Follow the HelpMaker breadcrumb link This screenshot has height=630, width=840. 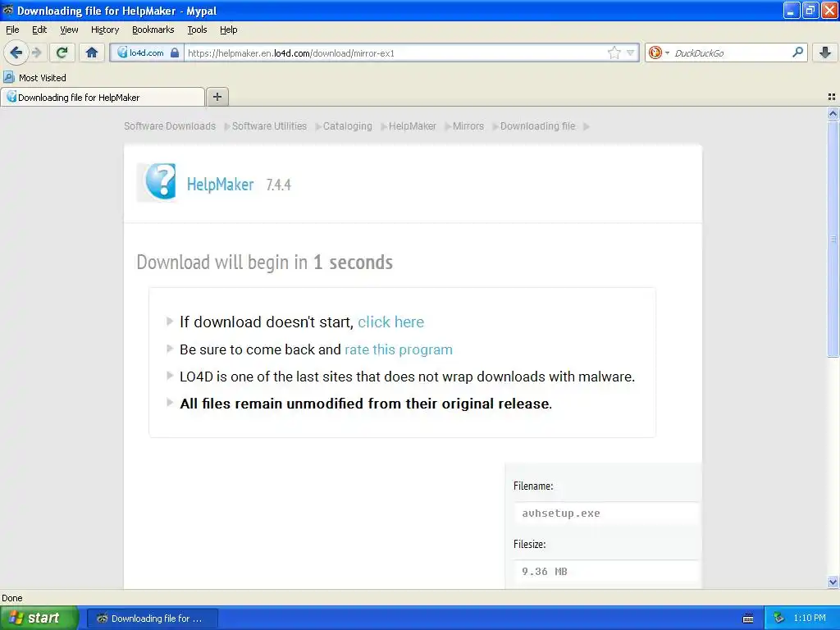(x=412, y=126)
